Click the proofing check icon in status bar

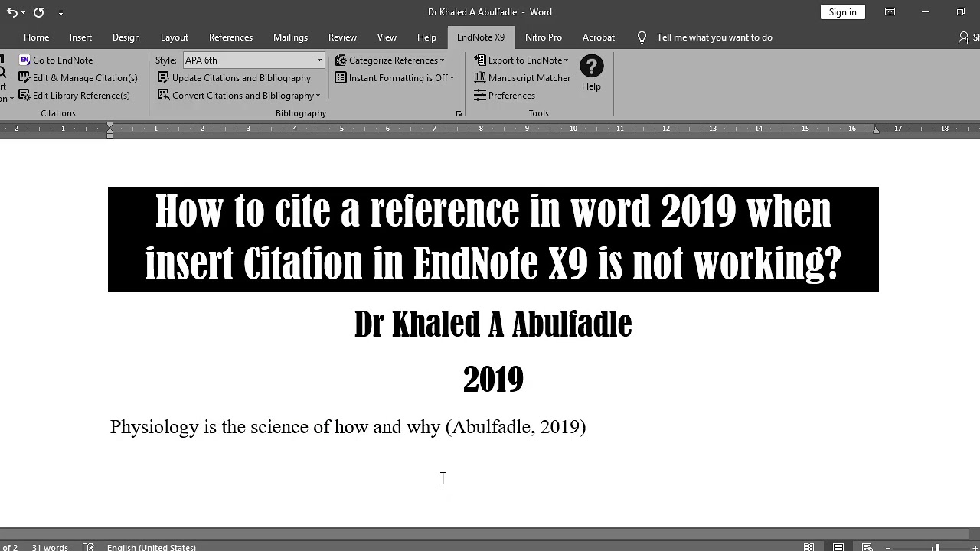click(88, 546)
